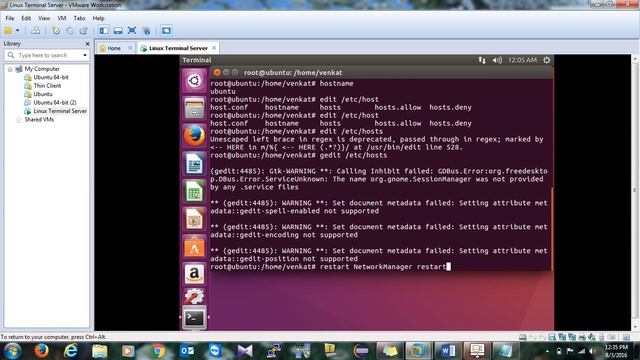
Task: Close the Home tab
Action: (x=130, y=48)
